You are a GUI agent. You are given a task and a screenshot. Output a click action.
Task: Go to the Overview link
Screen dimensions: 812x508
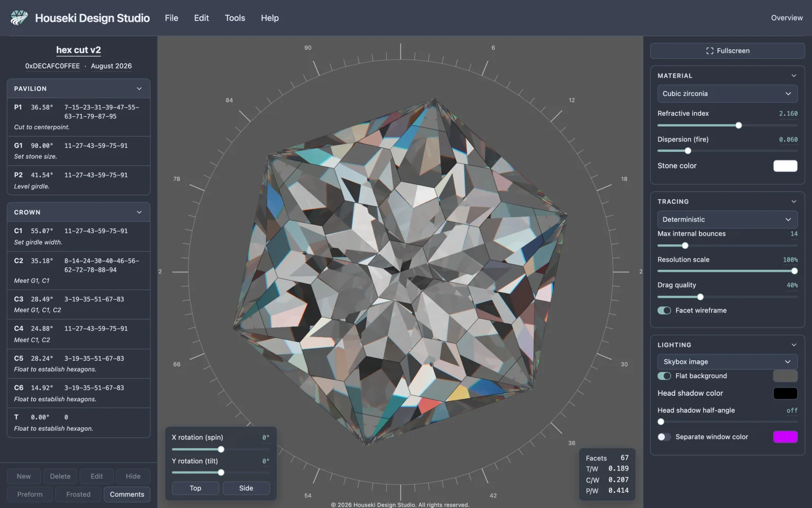(x=787, y=18)
